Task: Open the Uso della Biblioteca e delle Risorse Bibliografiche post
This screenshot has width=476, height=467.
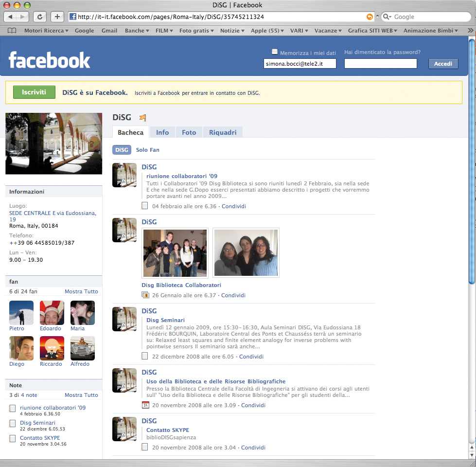Action: (216, 381)
